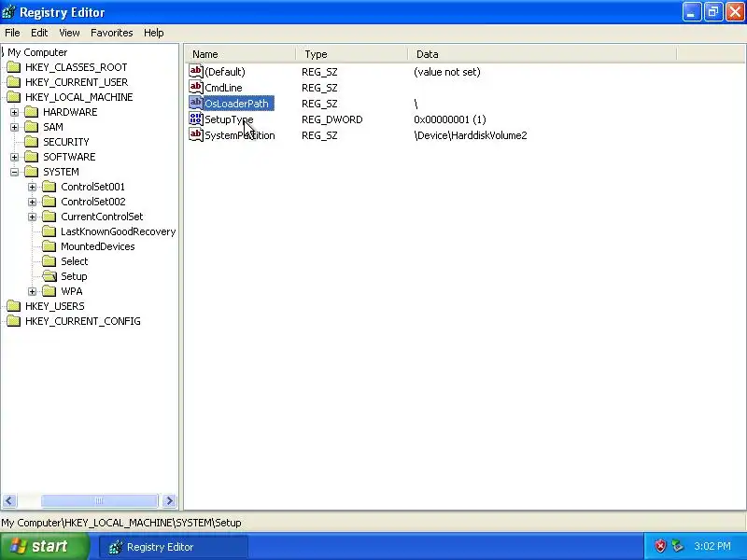Click the SECURITY folder icon

[32, 142]
